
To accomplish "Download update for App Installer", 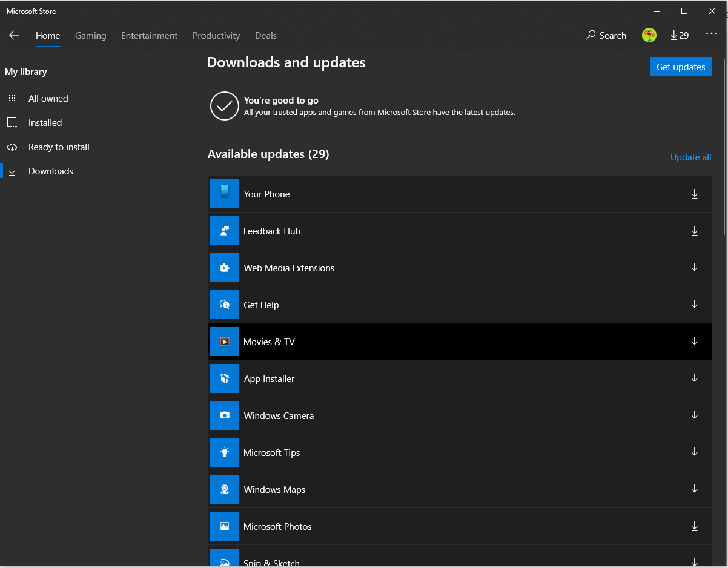I will click(695, 378).
